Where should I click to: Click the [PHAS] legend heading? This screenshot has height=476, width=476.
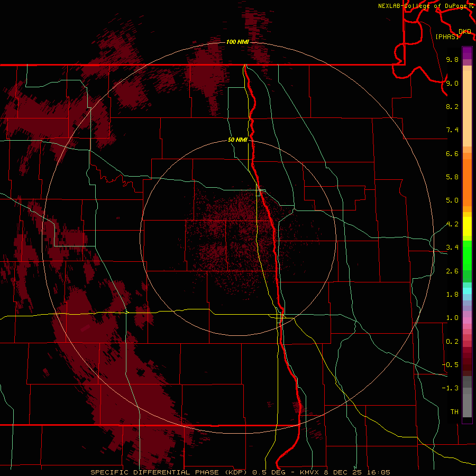[447, 36]
